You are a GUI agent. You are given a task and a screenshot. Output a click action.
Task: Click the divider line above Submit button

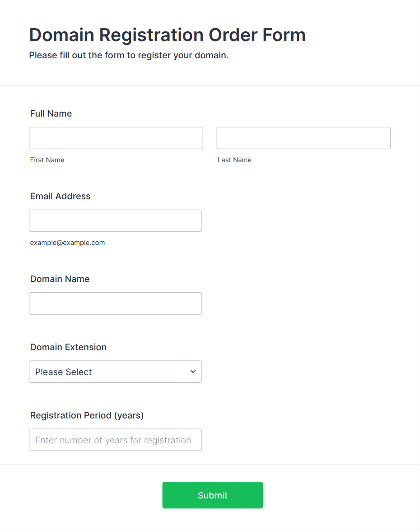coord(210,465)
